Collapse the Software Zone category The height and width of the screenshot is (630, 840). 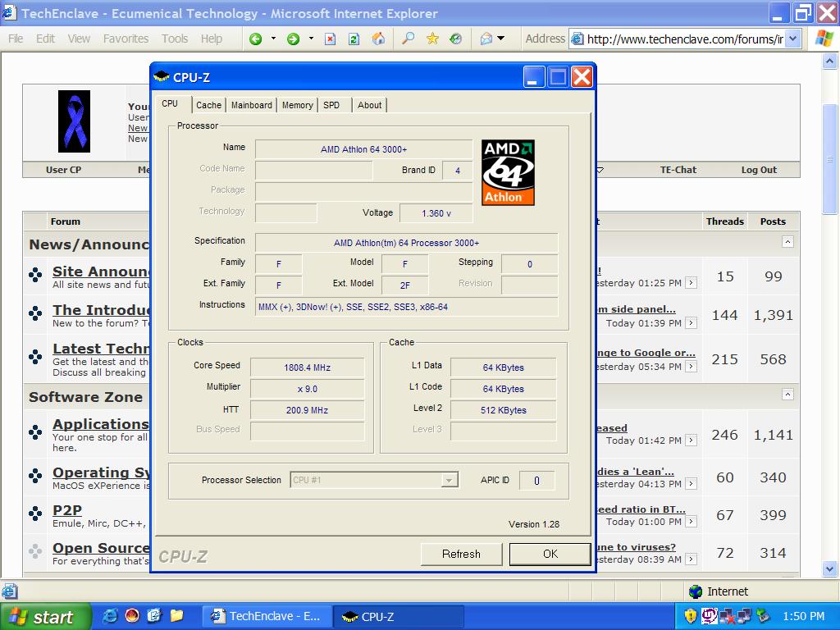787,395
